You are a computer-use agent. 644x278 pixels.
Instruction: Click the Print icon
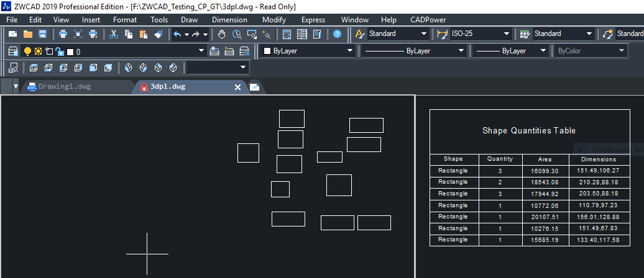click(63, 34)
